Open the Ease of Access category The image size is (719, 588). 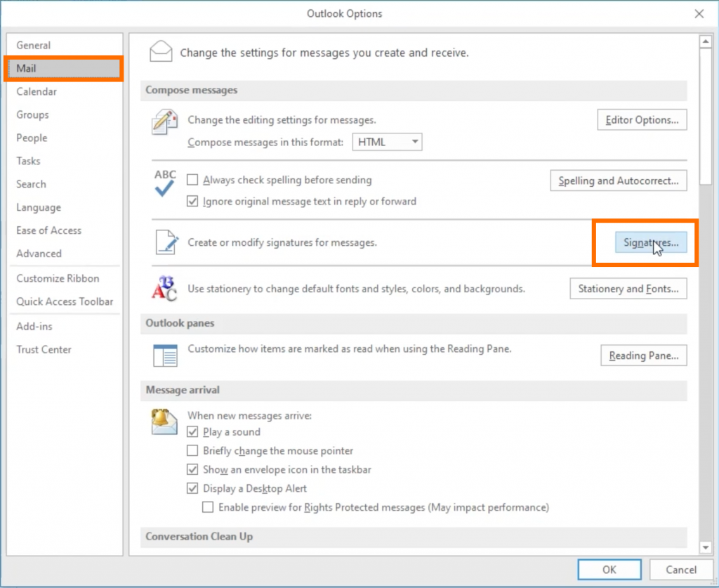coord(65,230)
